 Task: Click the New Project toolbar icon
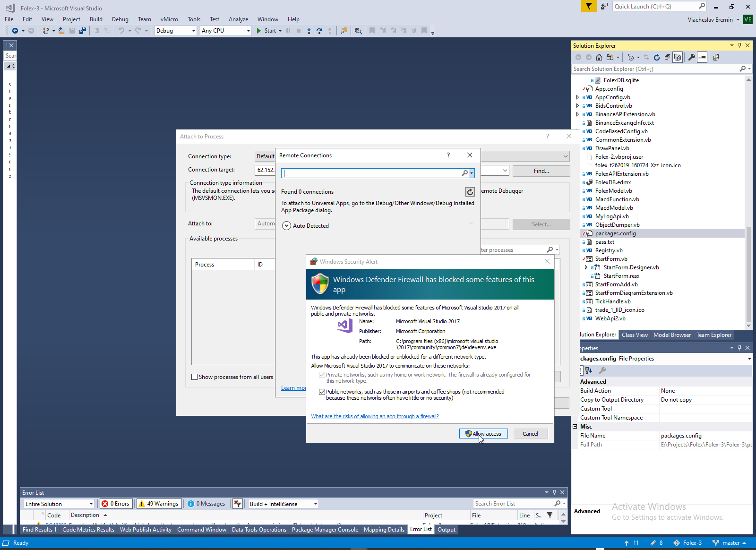coord(46,31)
